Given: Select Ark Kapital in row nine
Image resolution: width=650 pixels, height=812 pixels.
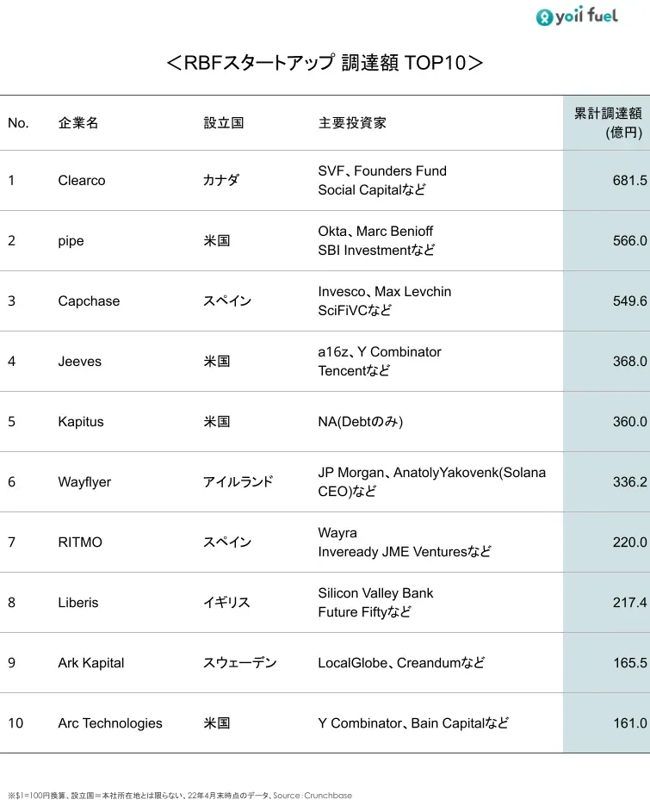Looking at the screenshot, I should pyautogui.click(x=91, y=663).
